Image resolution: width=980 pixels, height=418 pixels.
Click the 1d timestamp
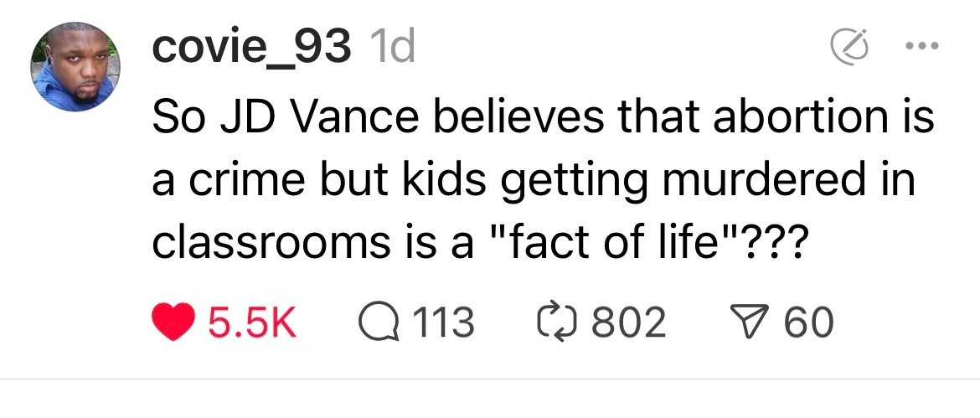pos(391,49)
